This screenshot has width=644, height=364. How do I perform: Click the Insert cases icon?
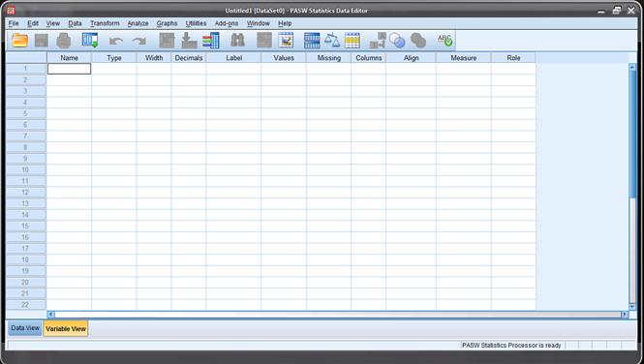click(264, 41)
